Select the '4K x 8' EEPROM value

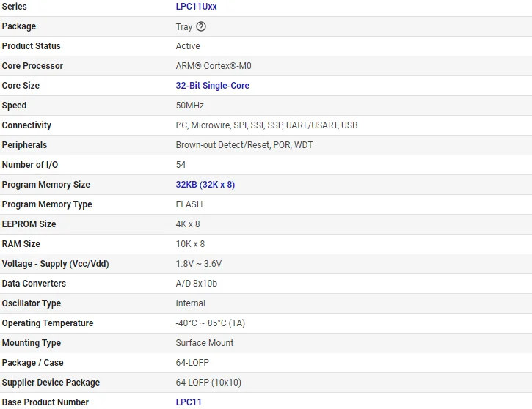(188, 224)
